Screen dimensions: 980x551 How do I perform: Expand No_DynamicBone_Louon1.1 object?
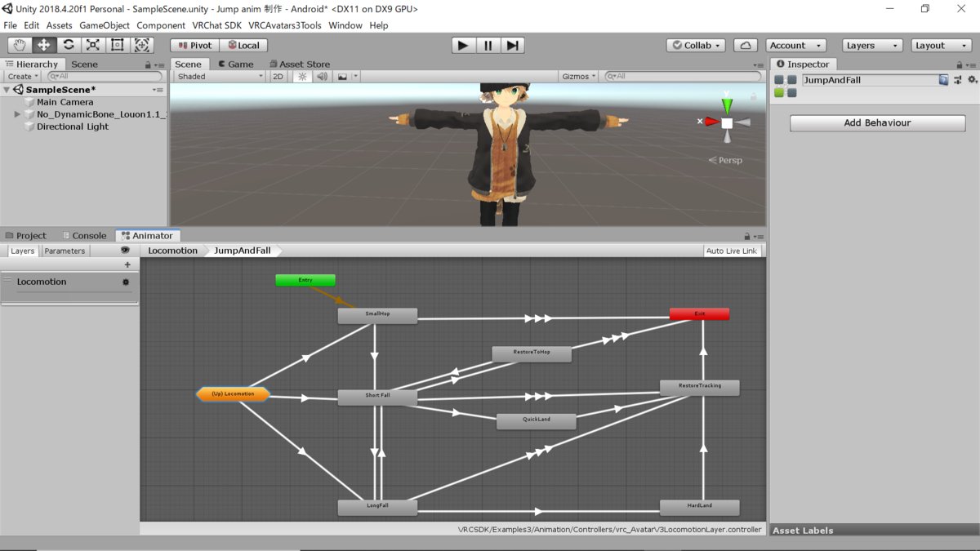click(17, 114)
